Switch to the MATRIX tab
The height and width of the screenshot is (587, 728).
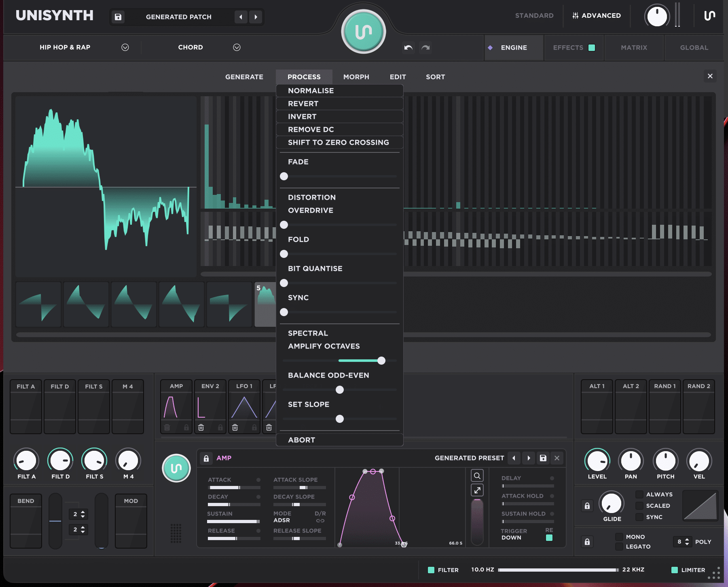click(x=634, y=48)
